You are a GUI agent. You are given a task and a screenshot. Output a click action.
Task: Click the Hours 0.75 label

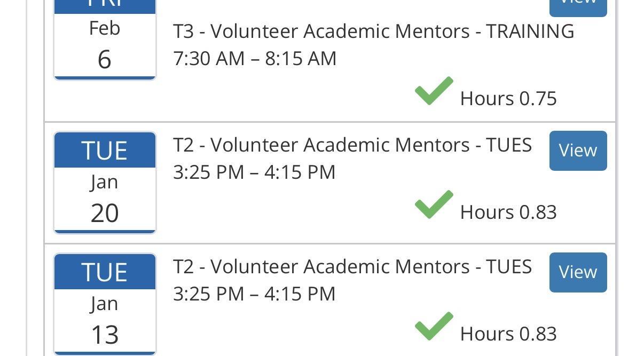(x=508, y=99)
